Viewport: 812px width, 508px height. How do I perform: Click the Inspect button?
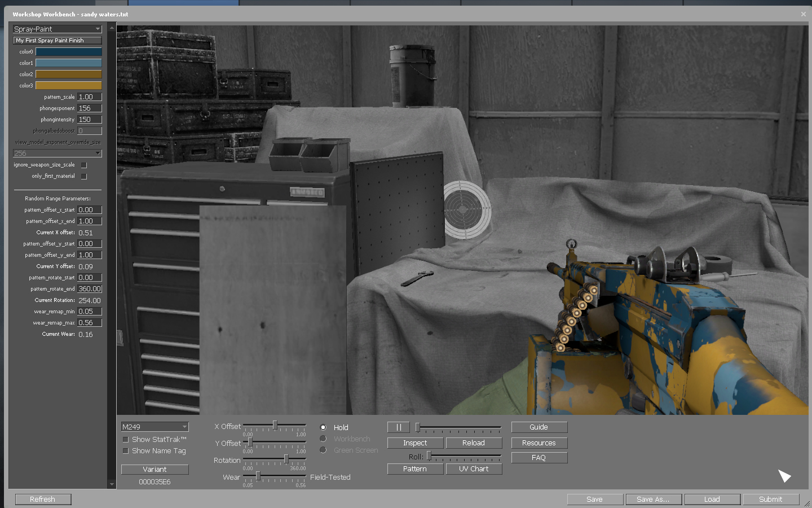click(415, 443)
